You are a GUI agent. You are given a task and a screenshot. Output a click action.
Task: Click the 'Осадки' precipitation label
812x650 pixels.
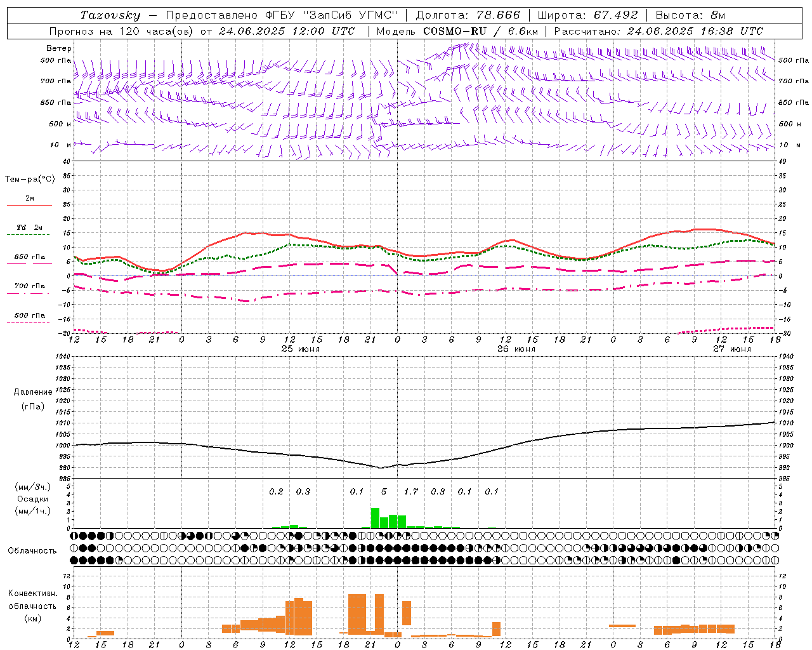33,499
